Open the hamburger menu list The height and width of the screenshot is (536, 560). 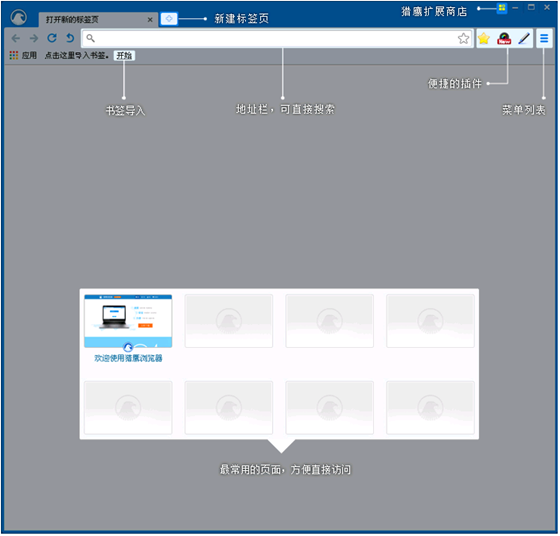click(x=544, y=38)
